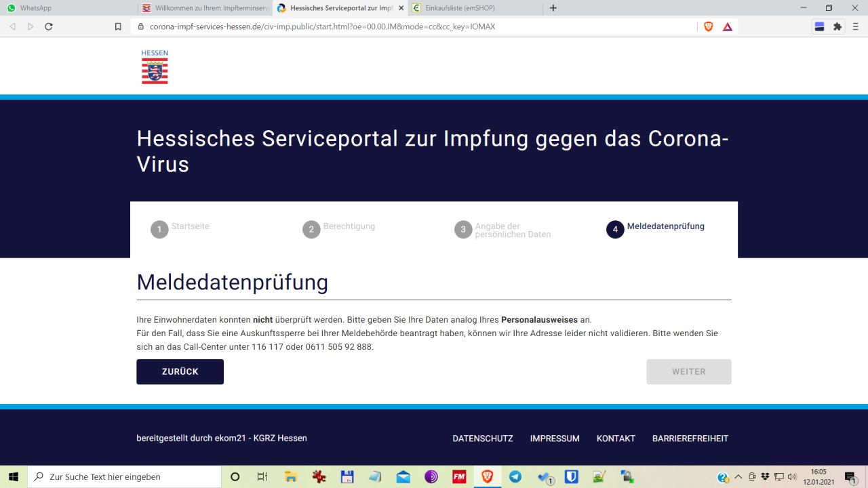Bookmark this page with bookmark icon
The image size is (868, 488).
click(x=118, y=26)
